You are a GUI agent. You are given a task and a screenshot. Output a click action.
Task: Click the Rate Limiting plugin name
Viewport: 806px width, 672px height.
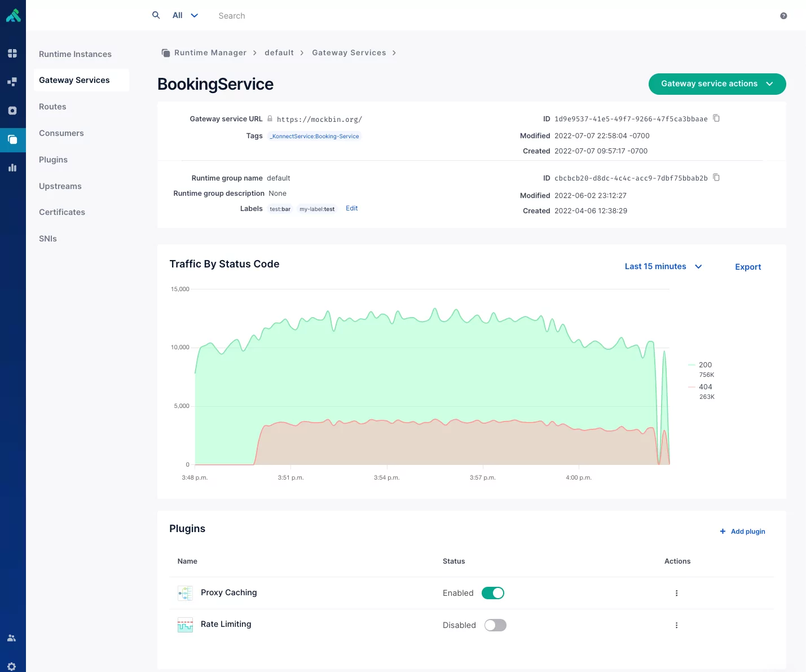(x=226, y=624)
